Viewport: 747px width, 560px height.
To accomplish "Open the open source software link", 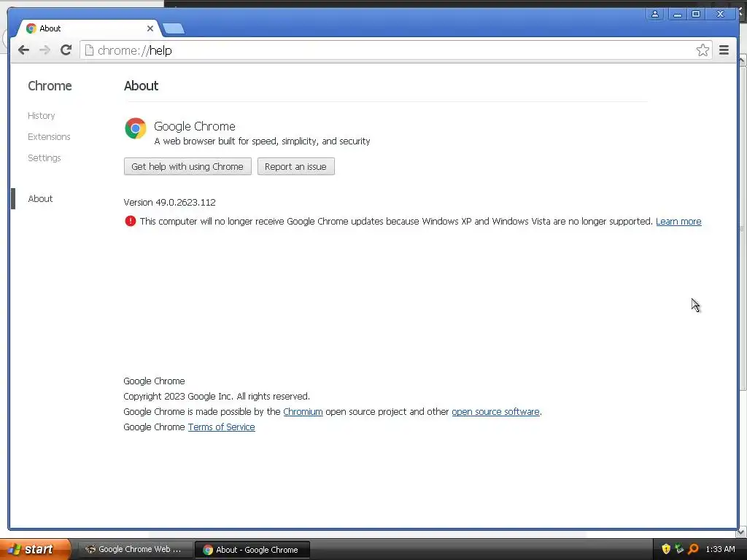I will (495, 411).
